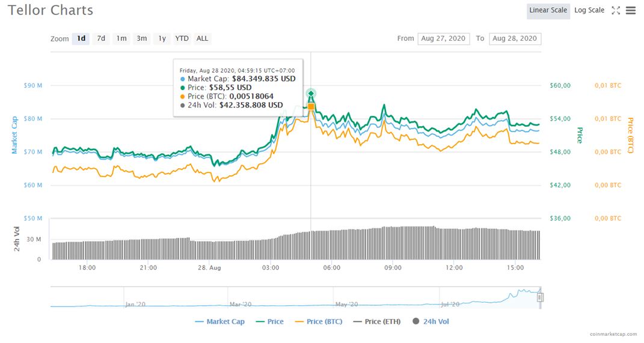Click the 12:00 time axis label
644x343 pixels.
[x=454, y=267]
